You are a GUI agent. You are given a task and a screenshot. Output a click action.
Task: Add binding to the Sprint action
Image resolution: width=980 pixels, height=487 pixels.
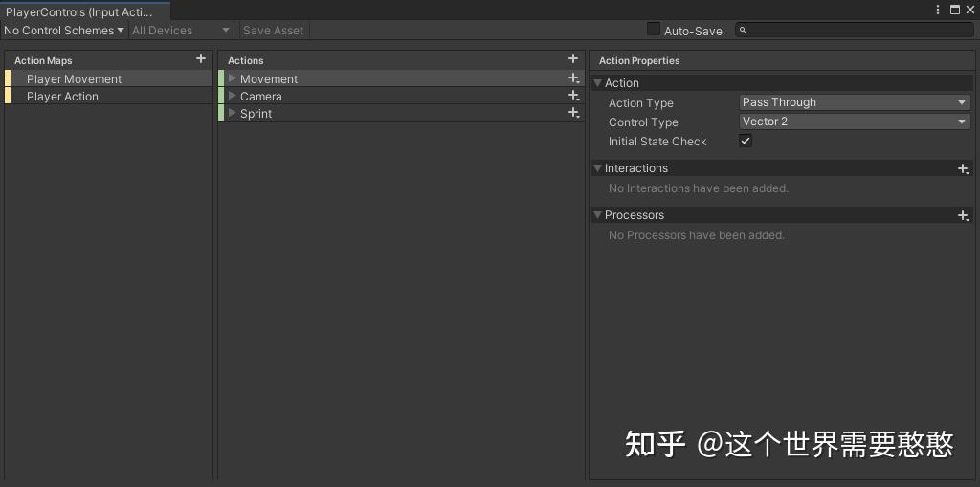[573, 113]
